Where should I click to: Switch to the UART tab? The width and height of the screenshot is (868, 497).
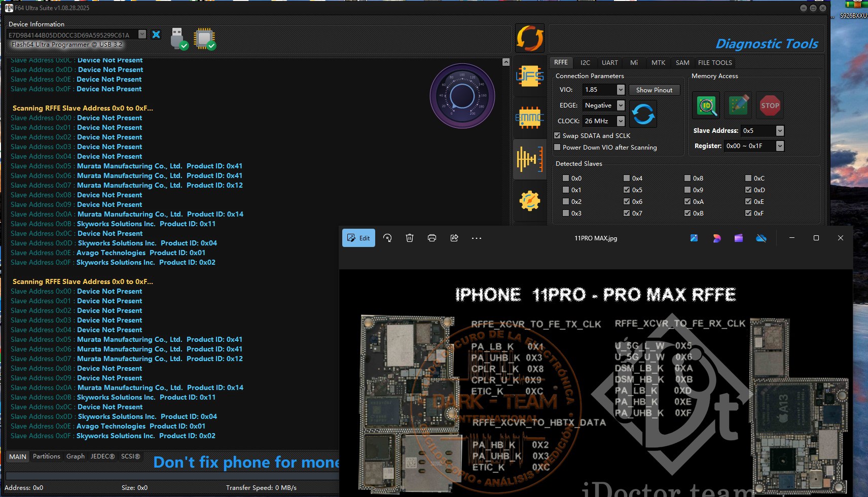[x=609, y=62]
